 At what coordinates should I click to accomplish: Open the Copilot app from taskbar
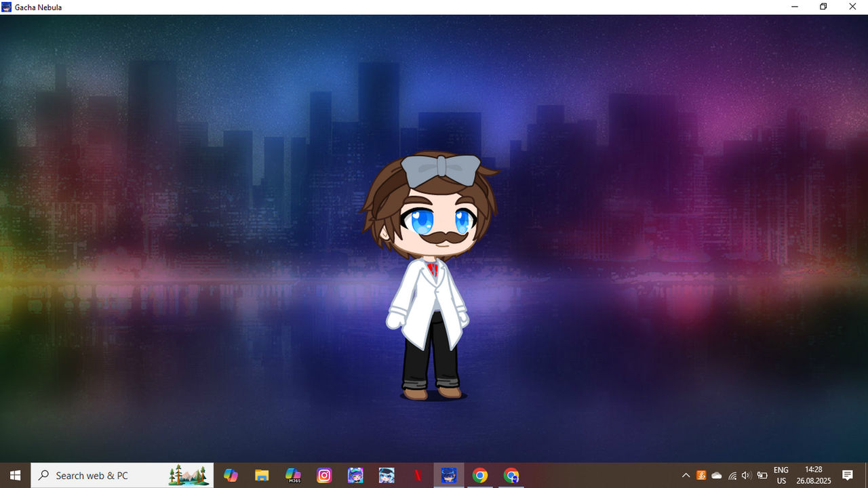click(x=231, y=475)
